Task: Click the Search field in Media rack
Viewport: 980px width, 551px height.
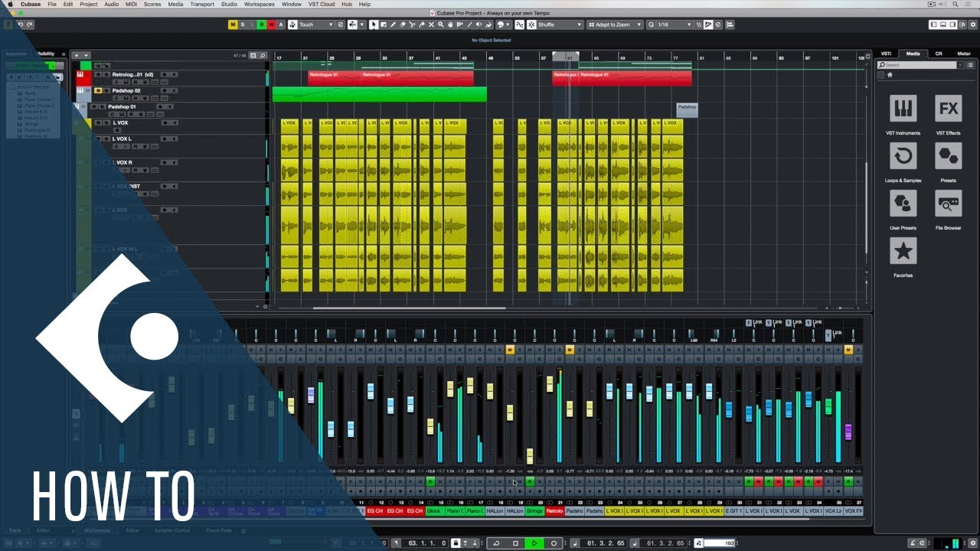Action: pyautogui.click(x=919, y=65)
